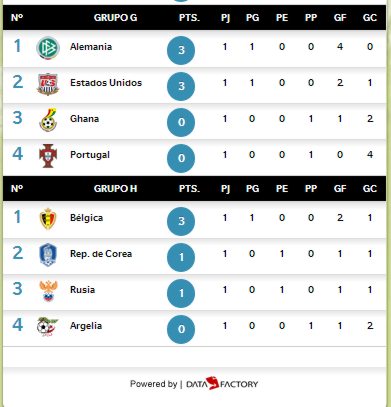Click Alemania's points circle badge
This screenshot has height=407, width=391.
point(181,50)
